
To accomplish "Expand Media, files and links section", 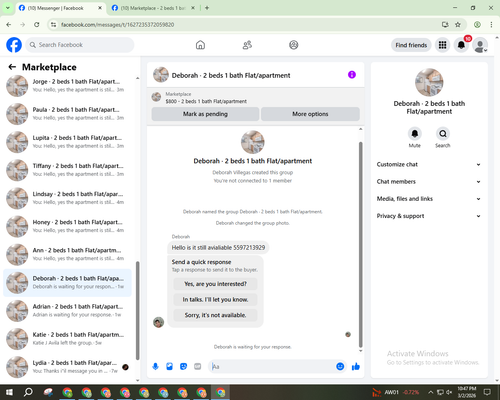I will click(x=429, y=199).
